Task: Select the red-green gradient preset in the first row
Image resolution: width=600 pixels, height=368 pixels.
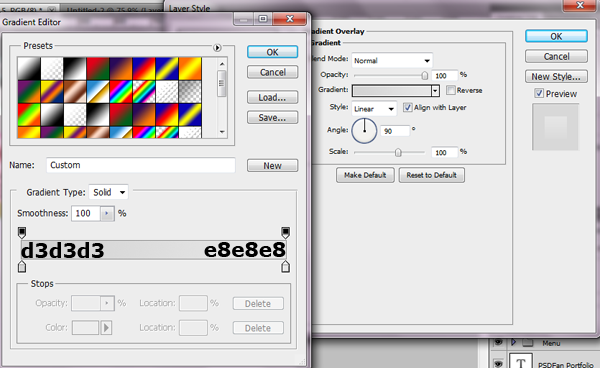Action: [x=98, y=68]
